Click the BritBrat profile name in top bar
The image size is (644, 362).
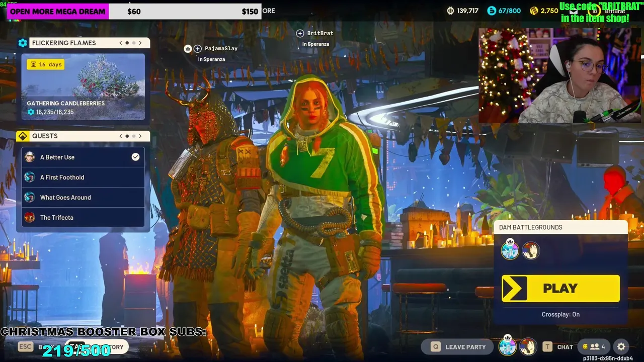point(615,11)
